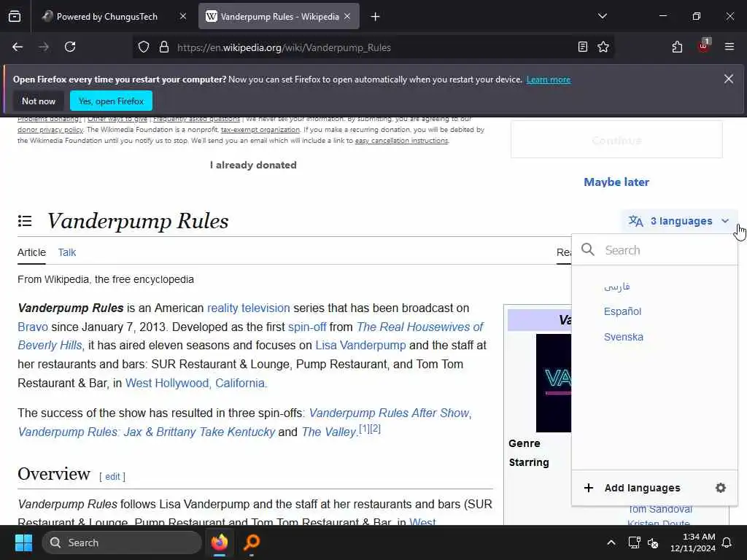
Task: Open language settings gear icon
Action: (x=720, y=488)
